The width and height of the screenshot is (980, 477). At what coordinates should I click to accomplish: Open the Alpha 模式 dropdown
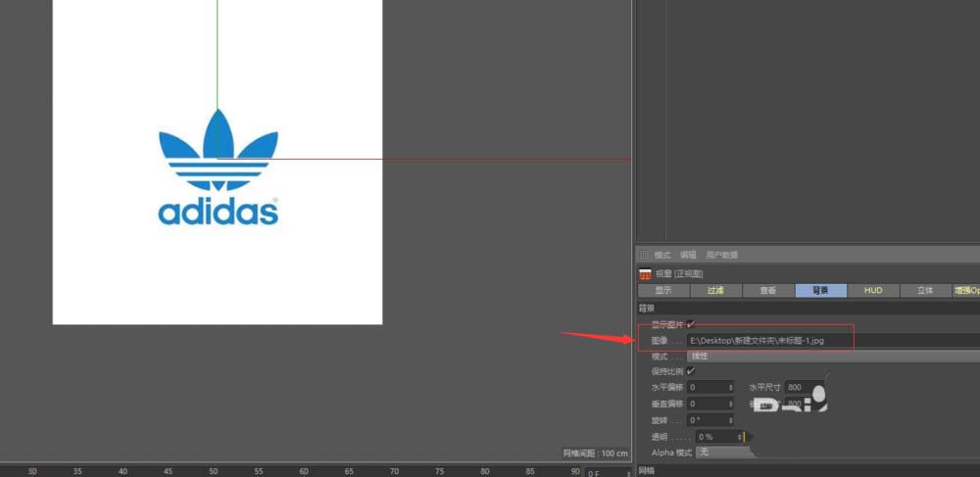coord(725,453)
